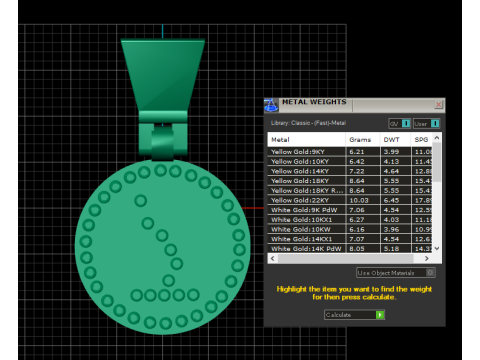The image size is (480, 360).
Task: Select the White Gold:9K PdW row
Action: pyautogui.click(x=350, y=210)
